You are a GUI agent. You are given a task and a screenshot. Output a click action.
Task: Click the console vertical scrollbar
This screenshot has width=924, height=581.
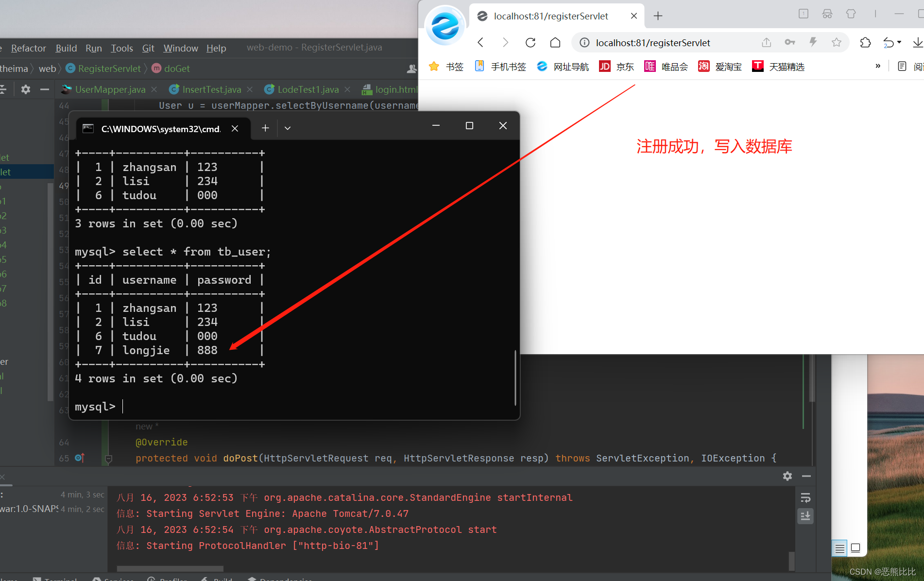tap(792, 561)
